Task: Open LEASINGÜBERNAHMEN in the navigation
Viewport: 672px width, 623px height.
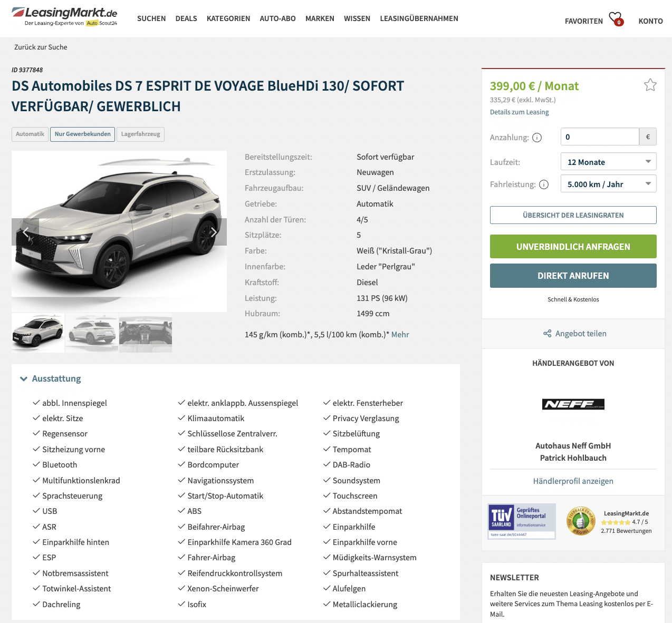Action: point(419,18)
